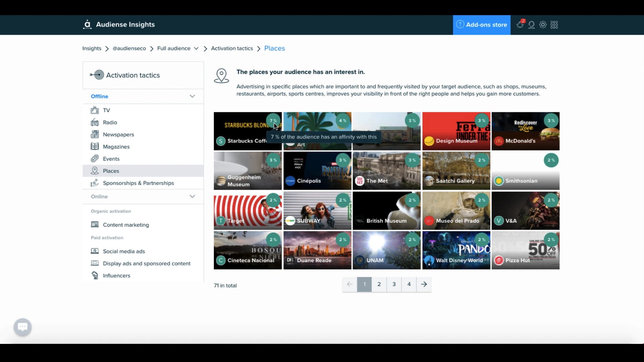
Task: Open the user account profile icon
Action: point(532,25)
